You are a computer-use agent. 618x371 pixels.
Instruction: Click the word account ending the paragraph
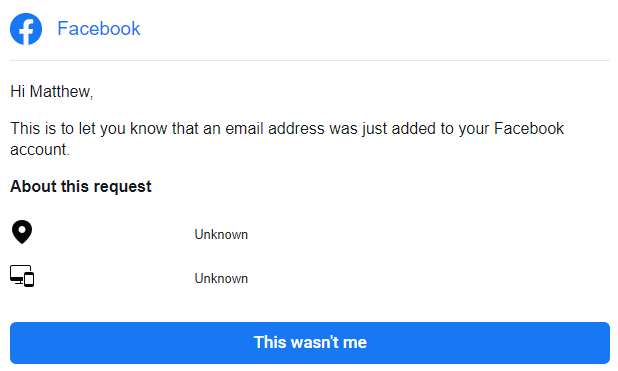tap(40, 150)
